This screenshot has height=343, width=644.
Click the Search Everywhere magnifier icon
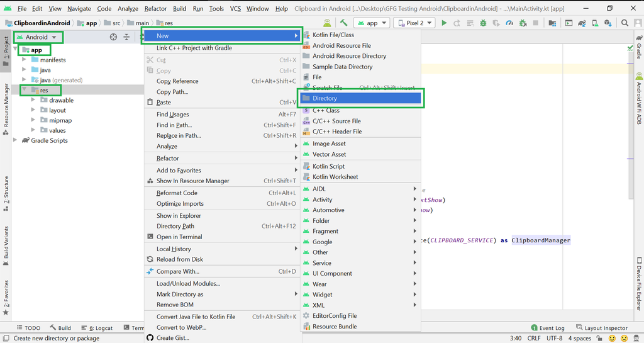click(625, 23)
